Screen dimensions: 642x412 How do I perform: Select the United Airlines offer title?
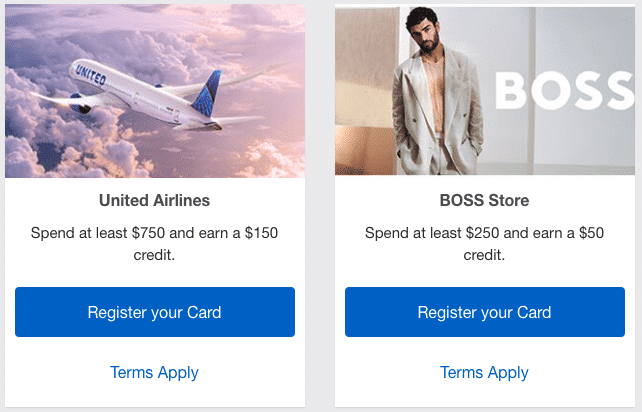[154, 200]
